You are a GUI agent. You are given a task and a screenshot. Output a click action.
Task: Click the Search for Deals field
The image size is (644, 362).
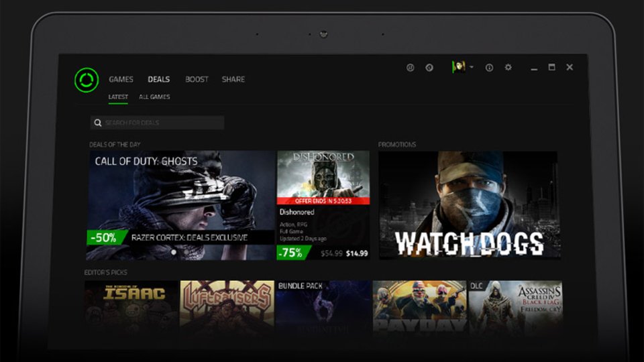coord(157,123)
